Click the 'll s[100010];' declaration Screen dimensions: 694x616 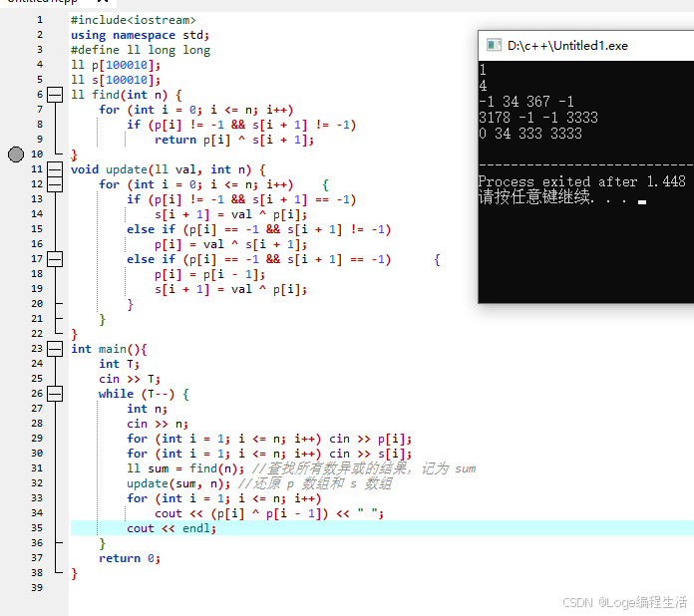(x=116, y=80)
